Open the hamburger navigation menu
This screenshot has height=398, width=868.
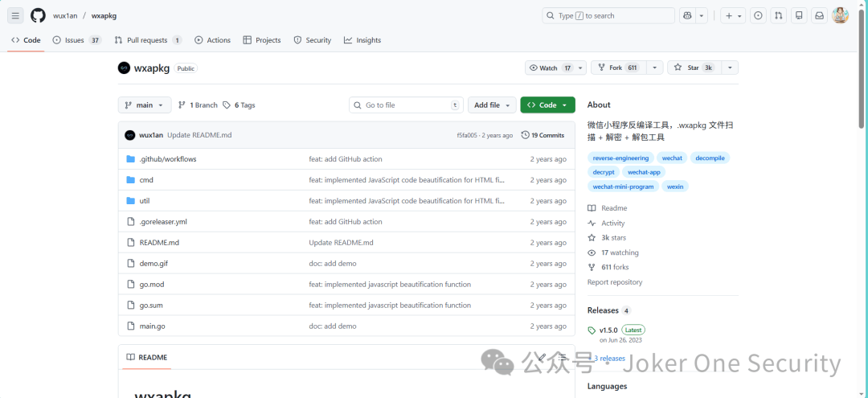pos(16,15)
